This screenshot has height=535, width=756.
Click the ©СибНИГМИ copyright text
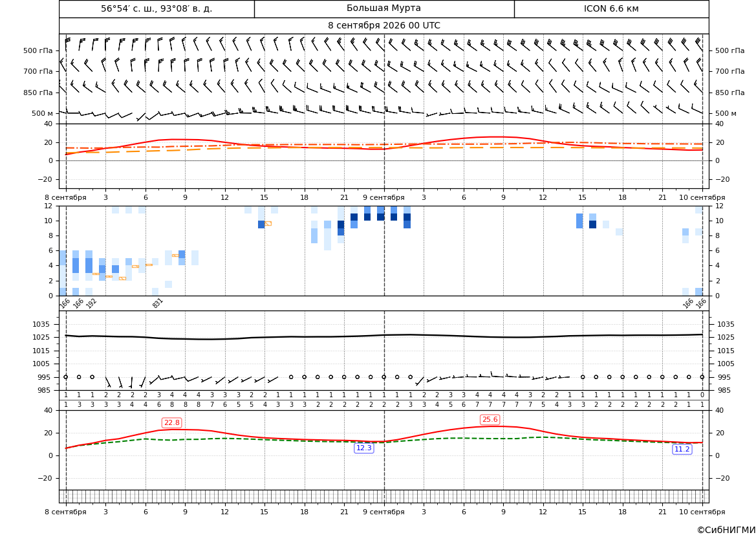point(726,530)
